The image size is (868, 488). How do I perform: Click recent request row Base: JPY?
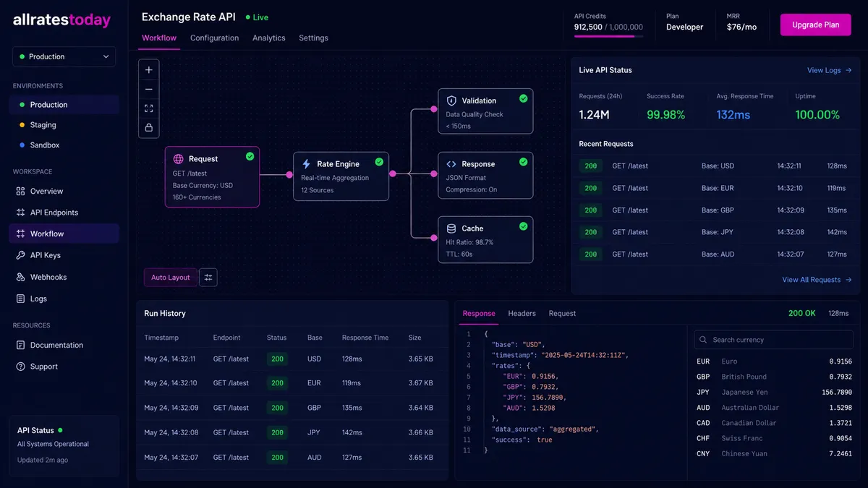pyautogui.click(x=716, y=232)
